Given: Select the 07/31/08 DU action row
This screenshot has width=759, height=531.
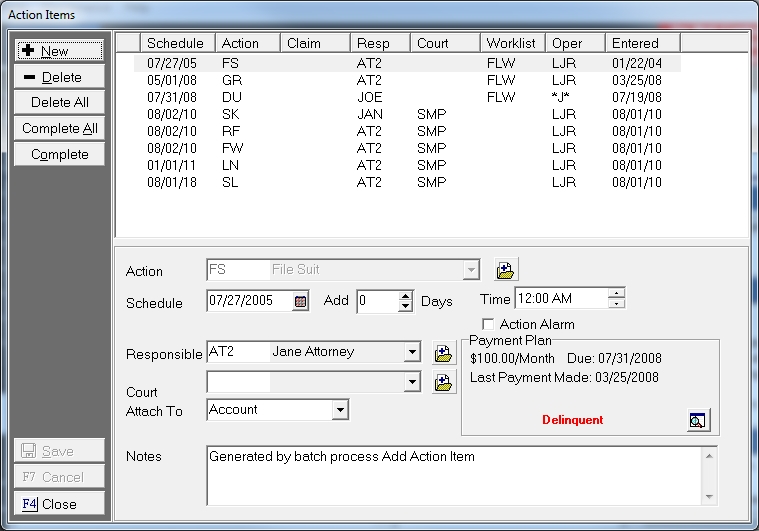Looking at the screenshot, I should coord(400,98).
